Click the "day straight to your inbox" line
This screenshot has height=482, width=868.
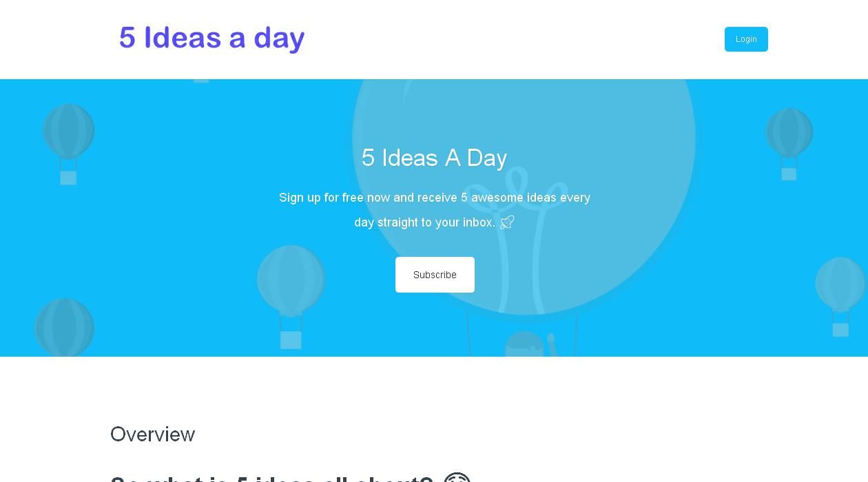424,222
